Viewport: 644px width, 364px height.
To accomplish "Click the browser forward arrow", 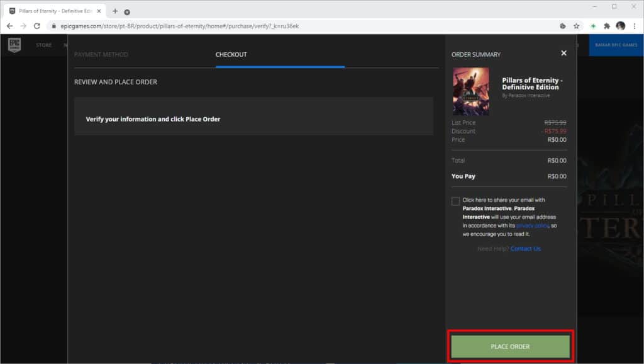I will coord(23,26).
